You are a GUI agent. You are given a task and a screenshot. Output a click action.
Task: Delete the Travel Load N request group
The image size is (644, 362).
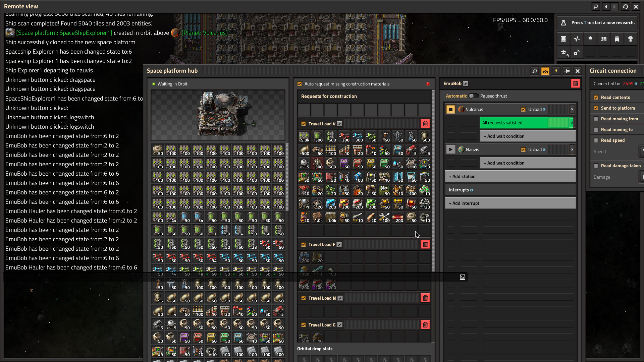[x=425, y=298]
